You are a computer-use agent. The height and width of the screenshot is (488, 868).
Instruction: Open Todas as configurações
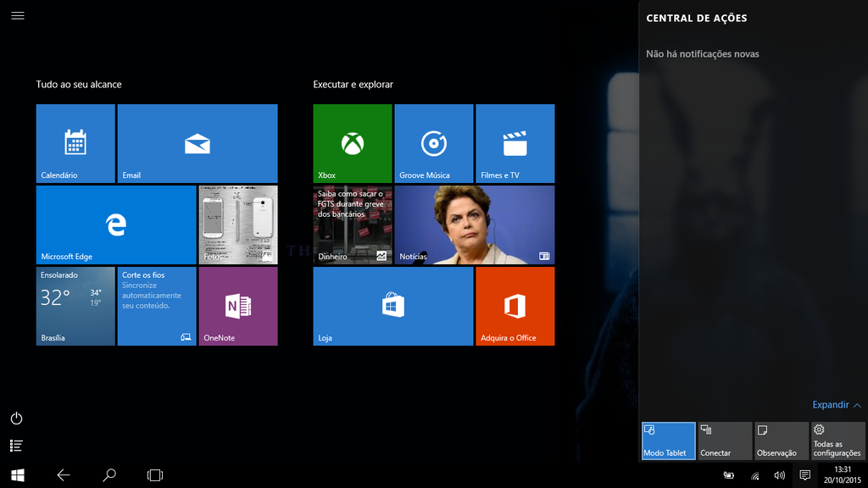pyautogui.click(x=838, y=441)
